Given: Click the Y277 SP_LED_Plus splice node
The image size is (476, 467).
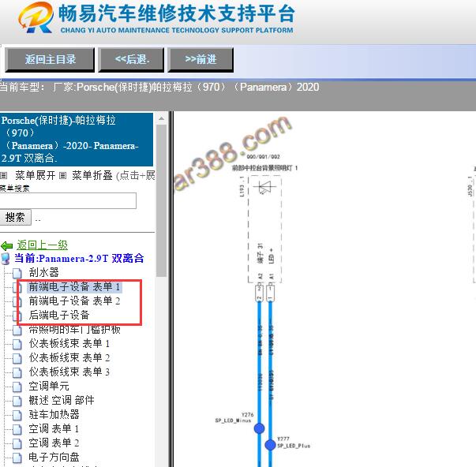Looking at the screenshot, I should click(x=270, y=445).
